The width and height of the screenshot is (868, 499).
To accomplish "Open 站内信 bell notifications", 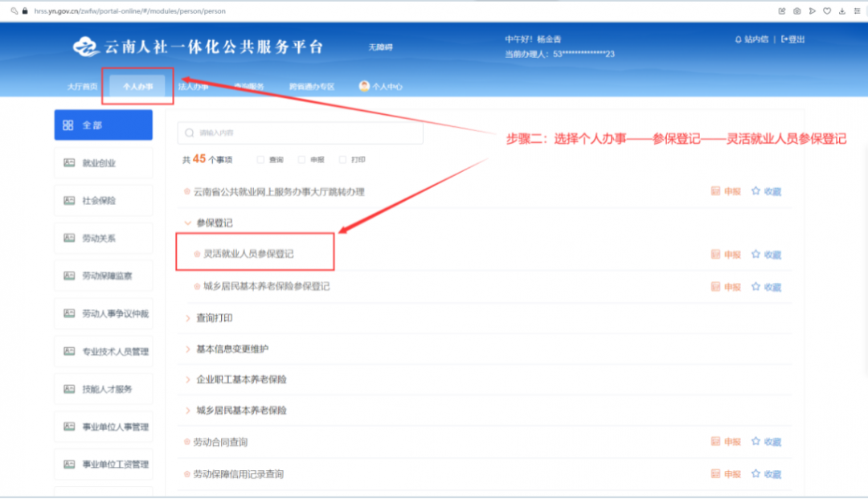I will 739,39.
